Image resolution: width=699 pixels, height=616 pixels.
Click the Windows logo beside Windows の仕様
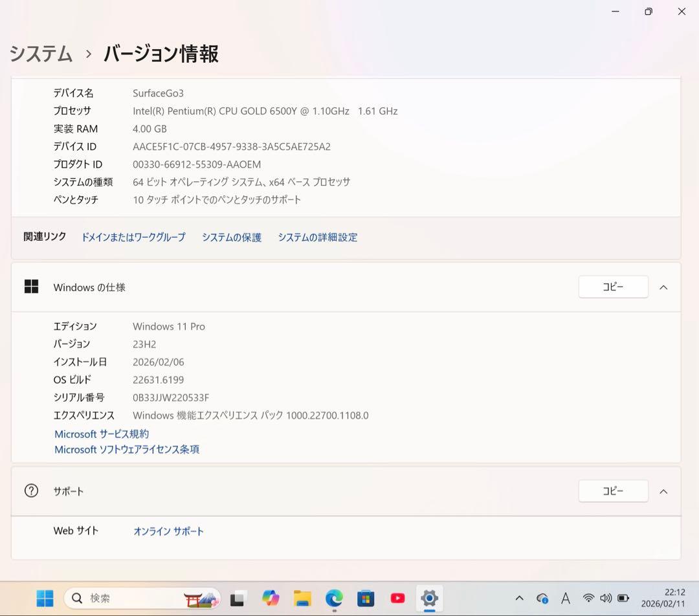[31, 287]
